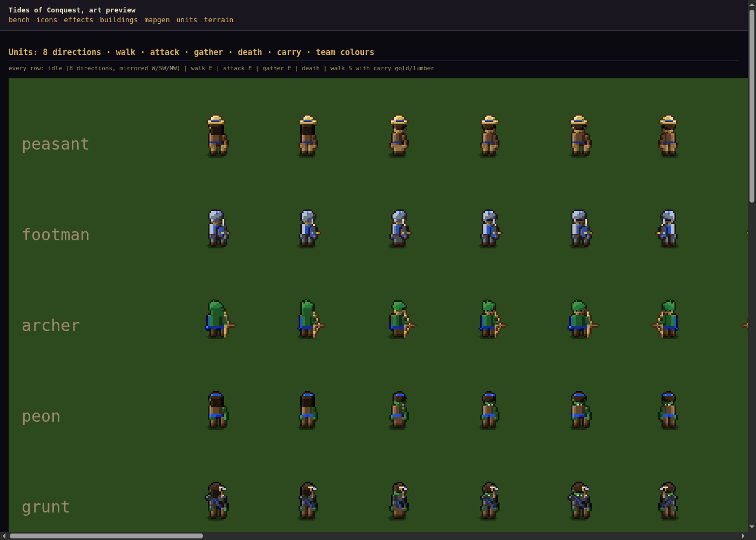This screenshot has width=756, height=540.
Task: Click the 'every row: idle' description line
Action: [x=221, y=68]
